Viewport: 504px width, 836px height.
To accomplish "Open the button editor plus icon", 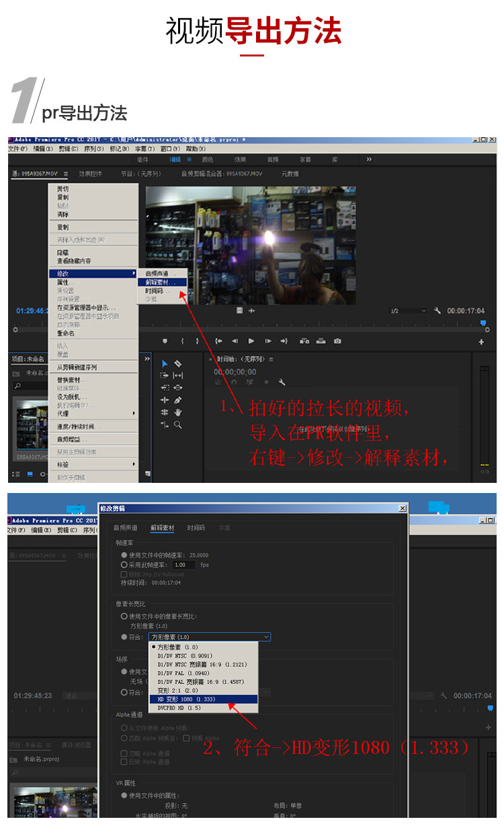I will click(481, 342).
